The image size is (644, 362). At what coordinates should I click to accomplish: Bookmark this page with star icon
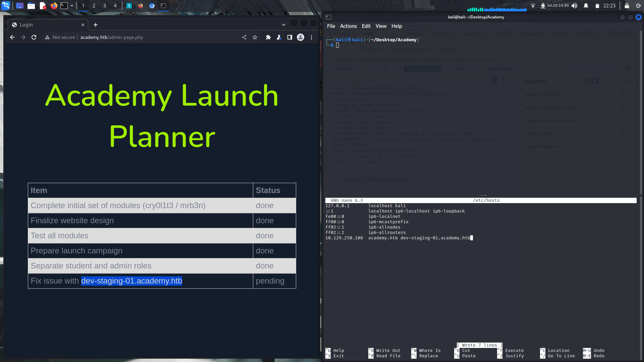255,37
